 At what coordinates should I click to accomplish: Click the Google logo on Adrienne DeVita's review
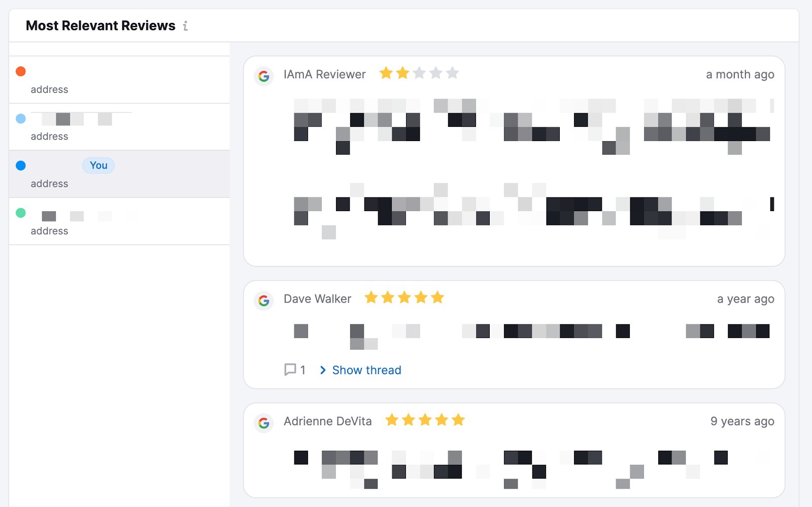[264, 422]
